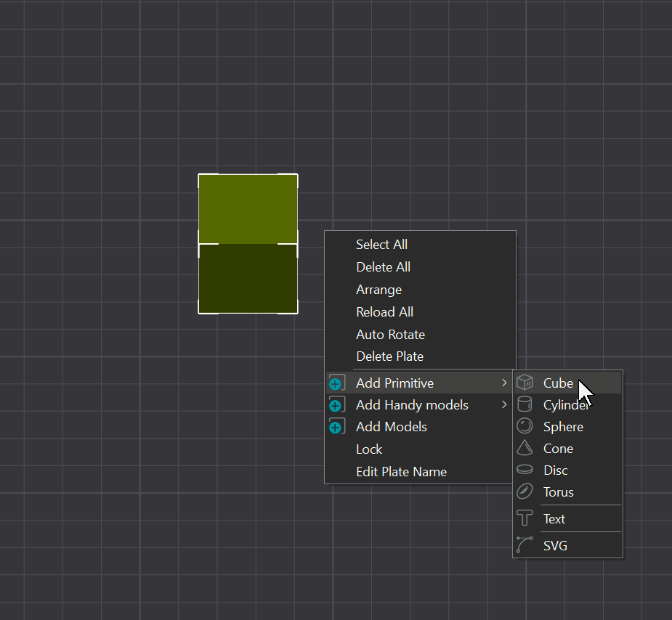Viewport: 672px width, 620px height.
Task: Choose Delete Plate from the menu
Action: click(420, 356)
